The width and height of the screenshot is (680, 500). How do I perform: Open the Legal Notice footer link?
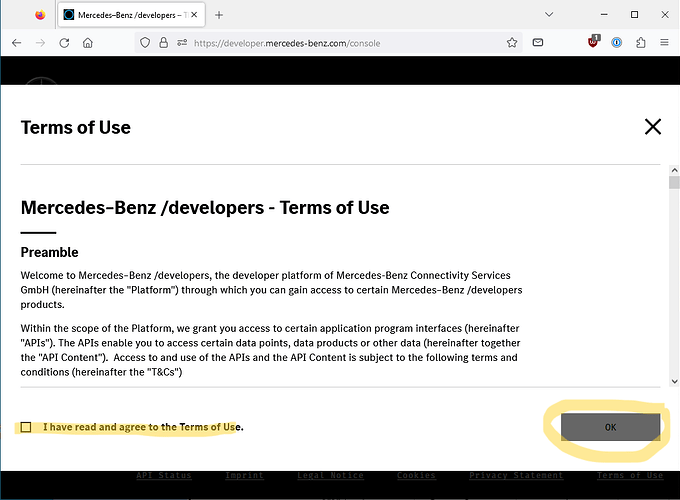[x=330, y=475]
